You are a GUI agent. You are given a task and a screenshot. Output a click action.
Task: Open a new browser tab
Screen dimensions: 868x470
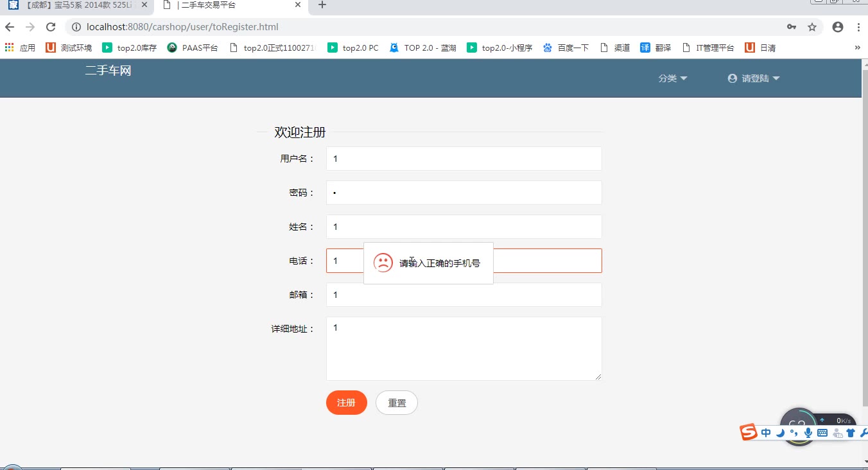click(322, 4)
